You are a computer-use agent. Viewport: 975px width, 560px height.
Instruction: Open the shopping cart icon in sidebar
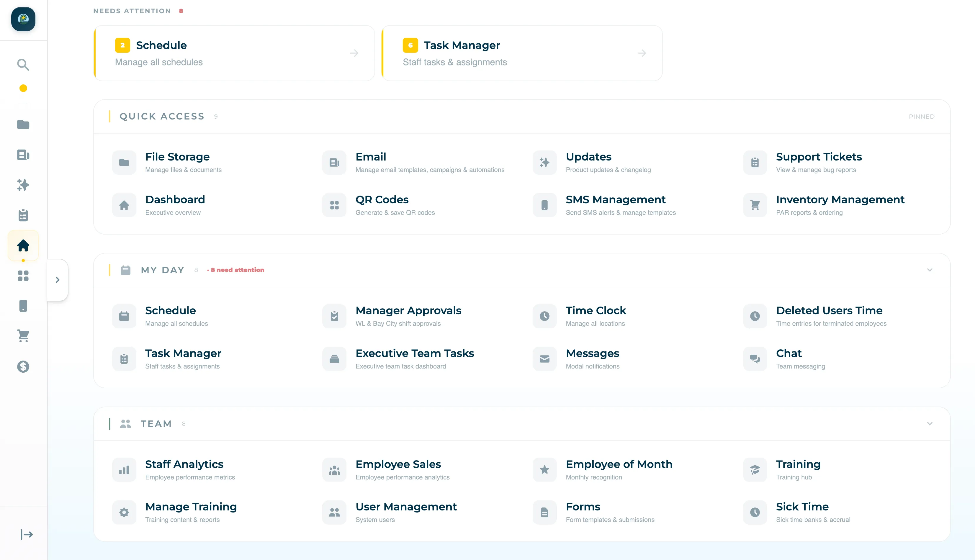pyautogui.click(x=23, y=336)
